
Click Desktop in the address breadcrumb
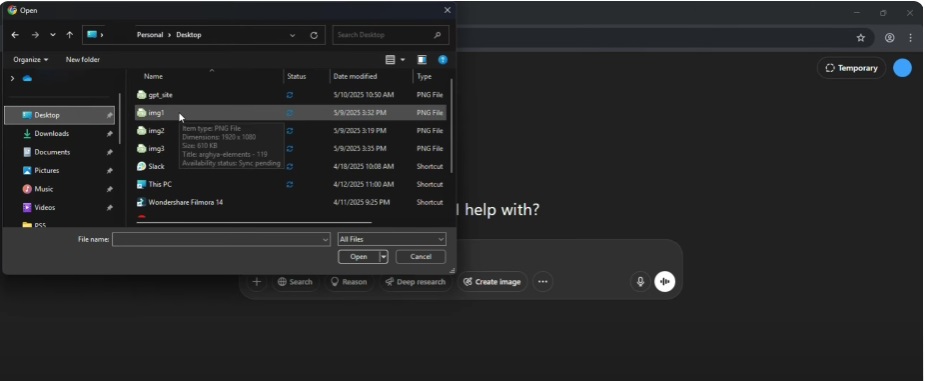(189, 35)
